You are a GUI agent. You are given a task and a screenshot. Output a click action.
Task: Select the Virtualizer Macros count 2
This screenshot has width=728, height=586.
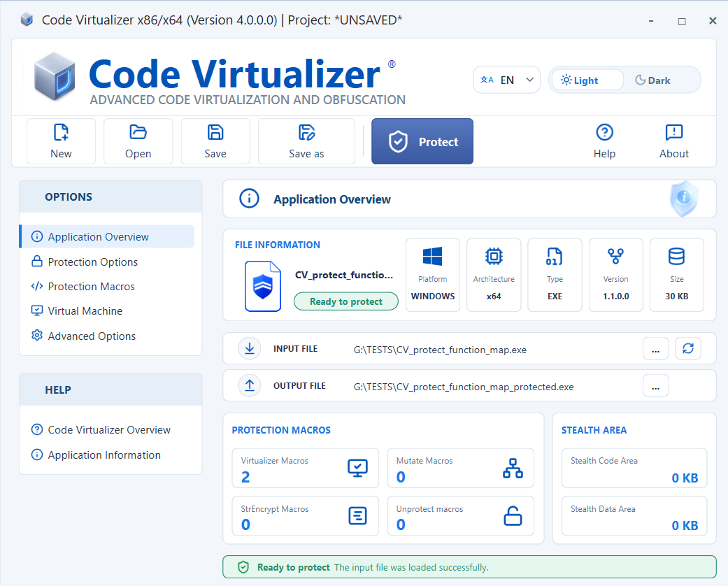245,477
